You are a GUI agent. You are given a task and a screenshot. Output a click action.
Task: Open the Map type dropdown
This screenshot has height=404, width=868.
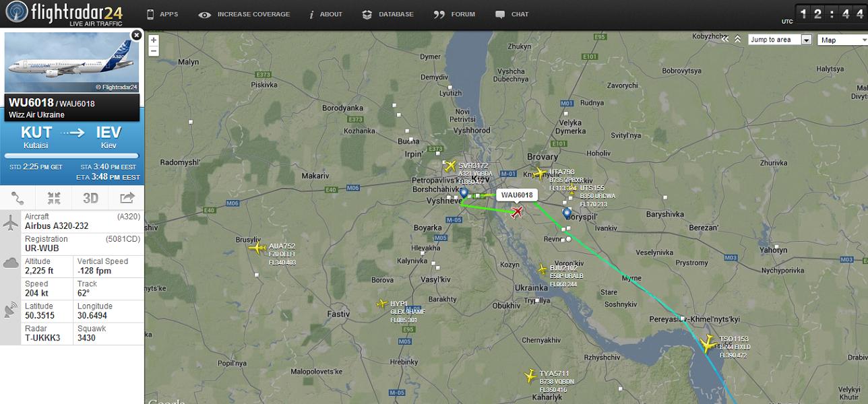[841, 40]
